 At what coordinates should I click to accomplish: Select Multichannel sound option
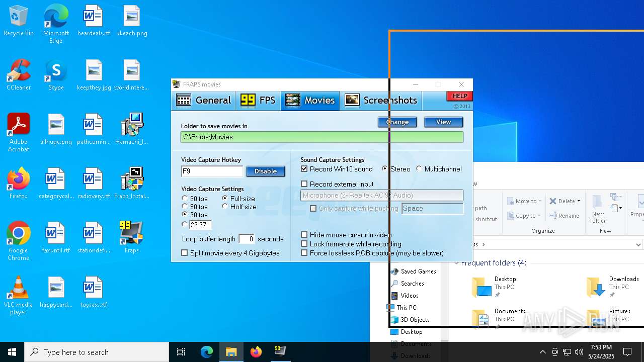419,169
